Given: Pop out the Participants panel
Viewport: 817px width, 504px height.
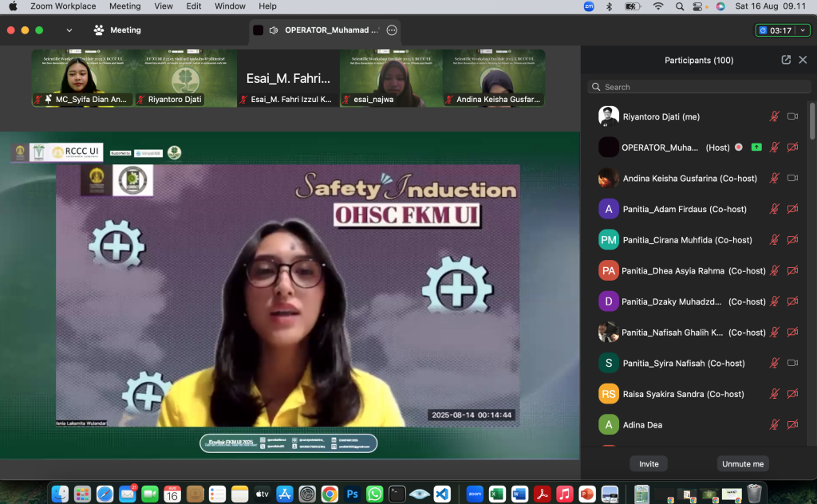Looking at the screenshot, I should [x=786, y=60].
